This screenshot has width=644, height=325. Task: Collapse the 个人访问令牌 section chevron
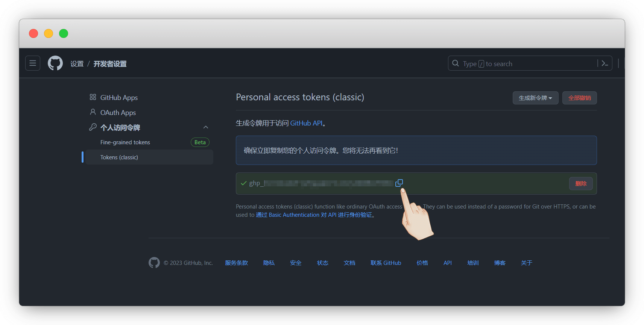[x=206, y=127]
